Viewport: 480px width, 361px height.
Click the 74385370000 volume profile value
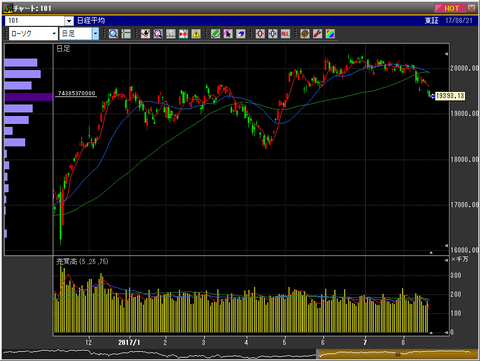coord(77,93)
